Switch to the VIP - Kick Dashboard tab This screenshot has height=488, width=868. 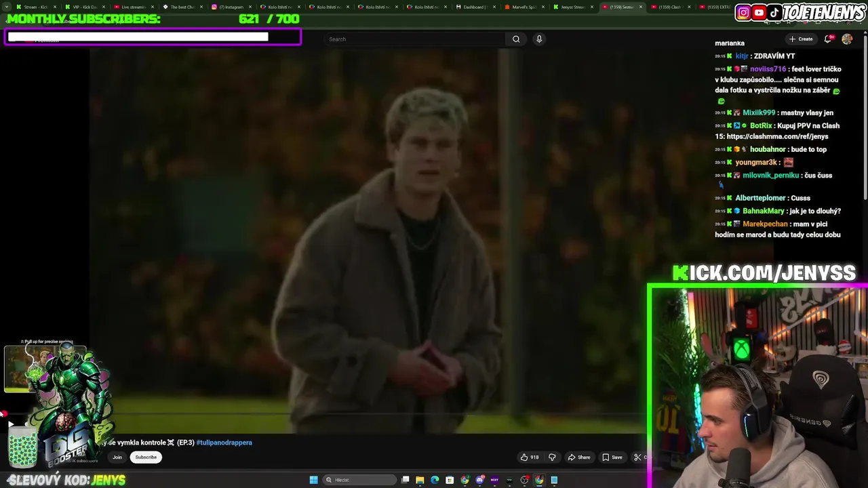tap(85, 7)
